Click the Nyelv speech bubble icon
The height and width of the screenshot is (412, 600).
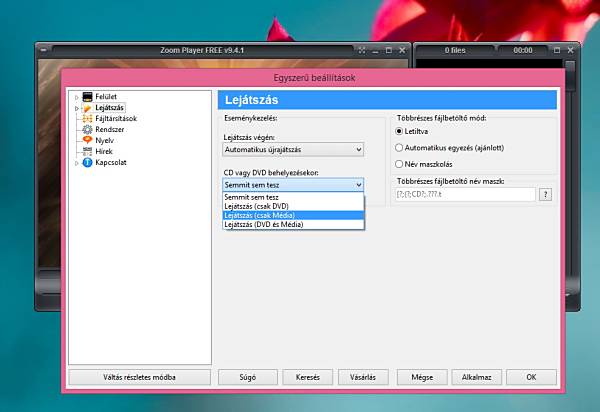(x=88, y=140)
